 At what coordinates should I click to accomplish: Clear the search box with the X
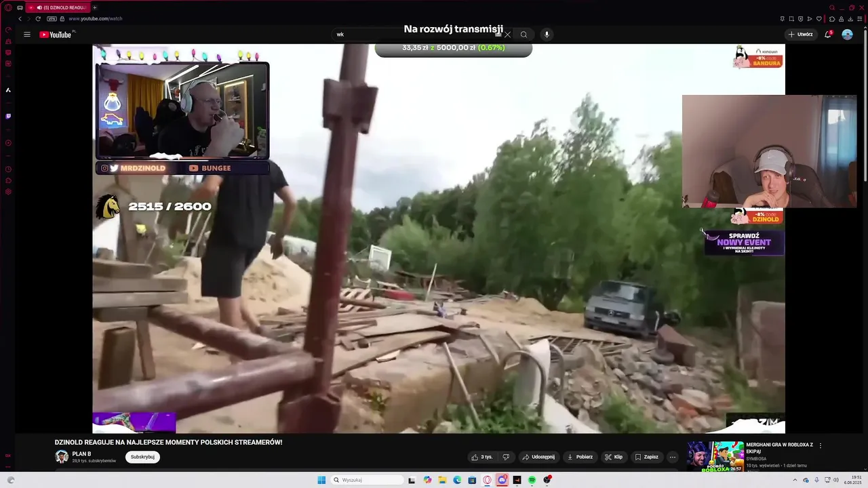click(x=507, y=35)
